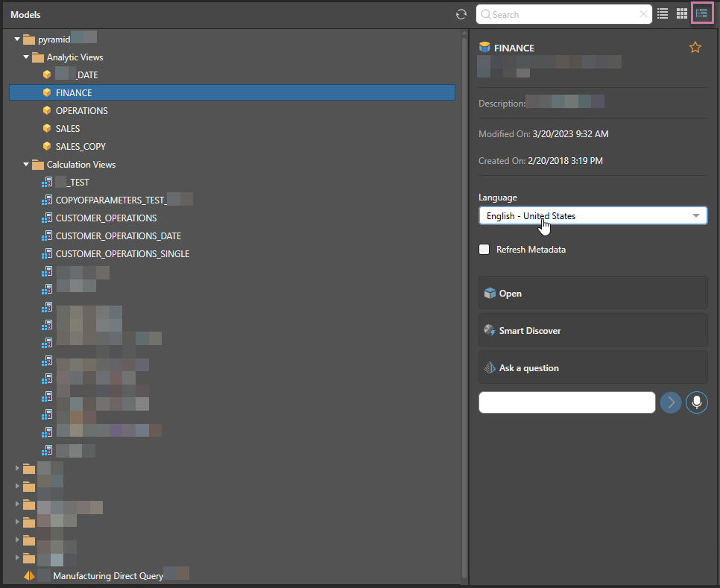
Task: Collapse the Calculation Views folder
Action: coord(26,165)
